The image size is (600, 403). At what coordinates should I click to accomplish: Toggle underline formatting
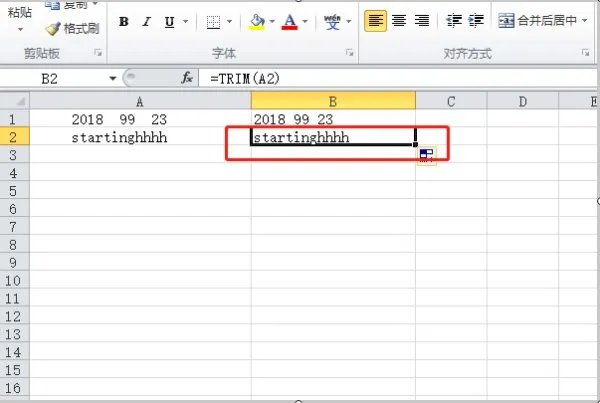[x=168, y=22]
